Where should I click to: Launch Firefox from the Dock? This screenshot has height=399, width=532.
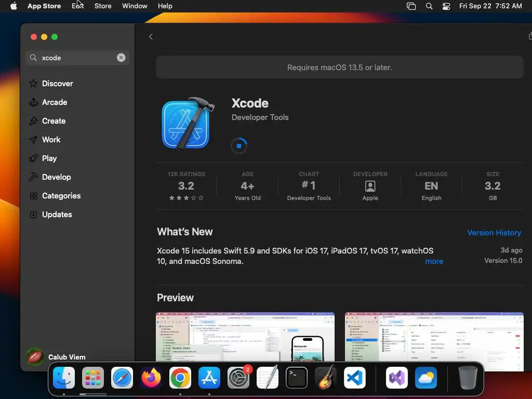(151, 378)
